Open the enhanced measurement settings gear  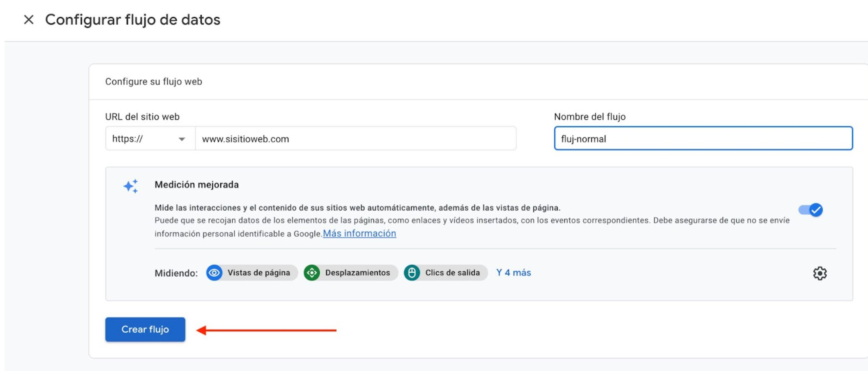pos(820,273)
